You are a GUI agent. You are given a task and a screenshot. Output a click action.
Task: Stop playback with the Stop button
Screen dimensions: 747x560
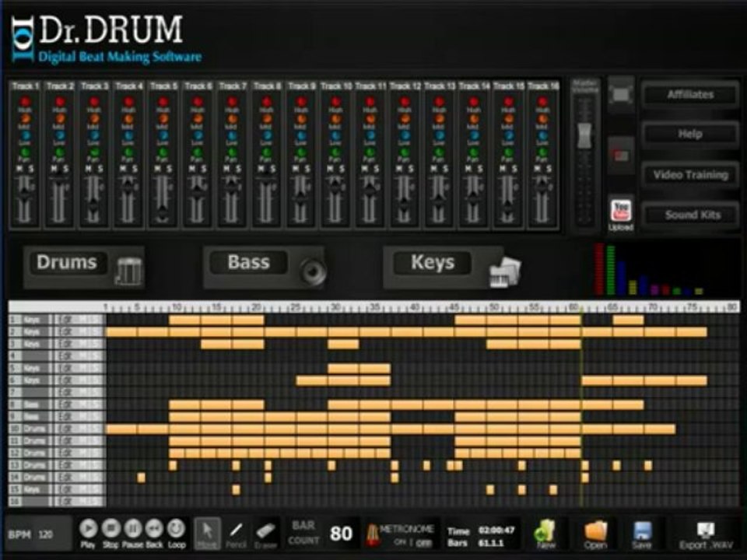[x=111, y=528]
